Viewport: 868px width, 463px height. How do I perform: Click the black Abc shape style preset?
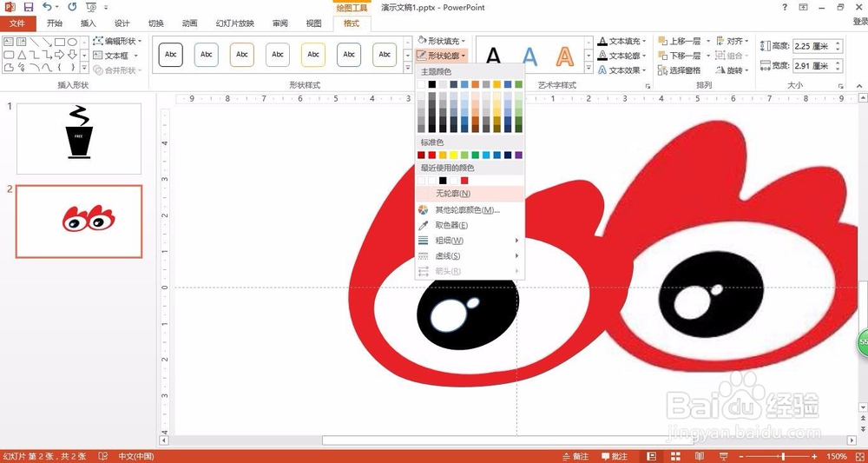(170, 55)
